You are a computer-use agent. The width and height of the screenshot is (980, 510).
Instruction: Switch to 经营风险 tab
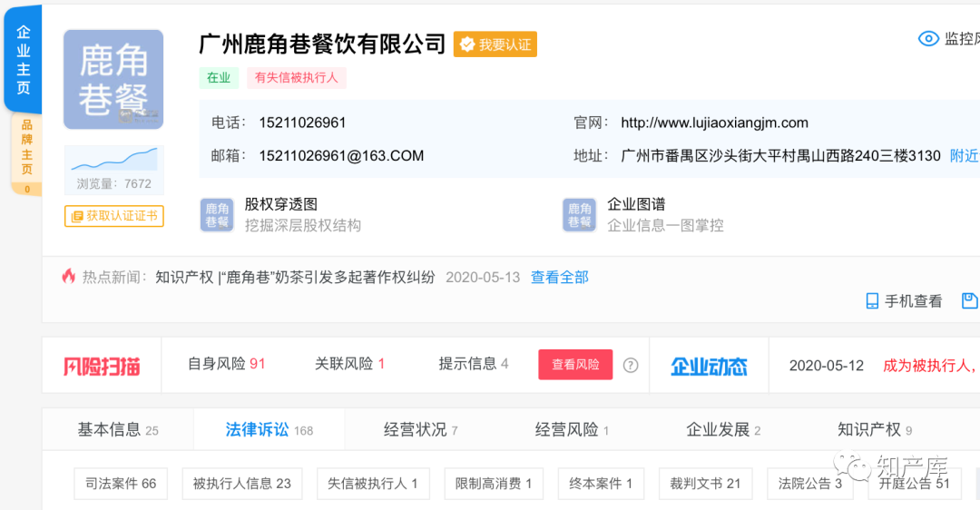tap(572, 429)
